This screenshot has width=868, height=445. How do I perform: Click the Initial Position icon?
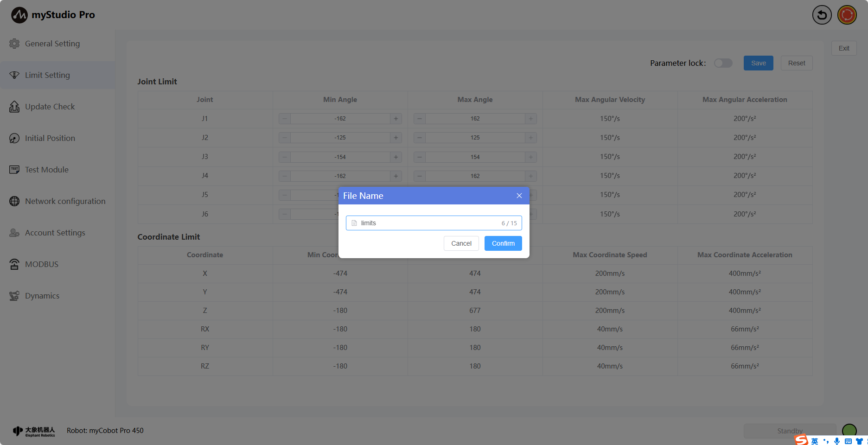tap(14, 138)
